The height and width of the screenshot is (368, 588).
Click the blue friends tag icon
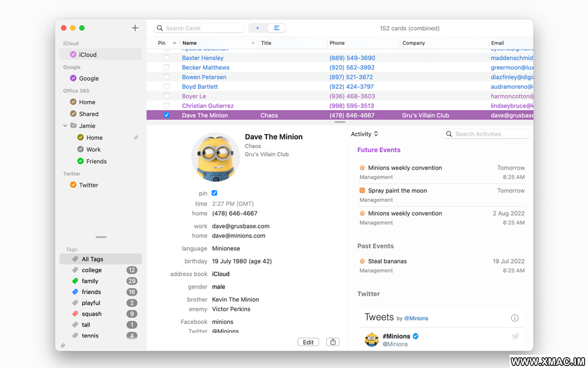pos(75,292)
